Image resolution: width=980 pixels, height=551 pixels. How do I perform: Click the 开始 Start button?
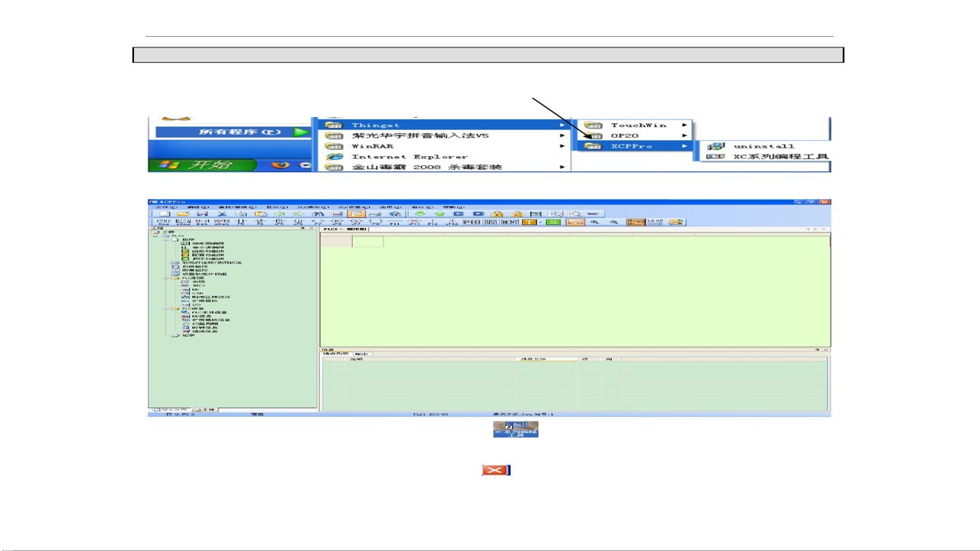pyautogui.click(x=202, y=165)
